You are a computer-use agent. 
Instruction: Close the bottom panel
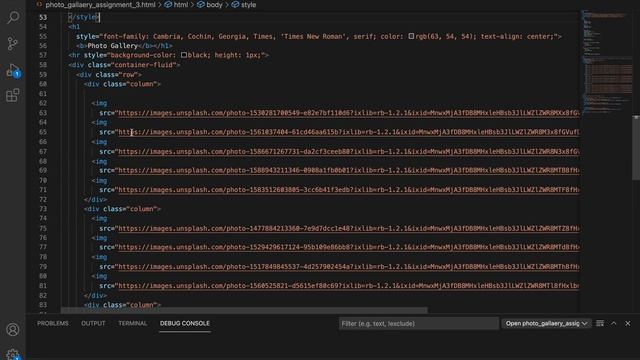pos(628,323)
